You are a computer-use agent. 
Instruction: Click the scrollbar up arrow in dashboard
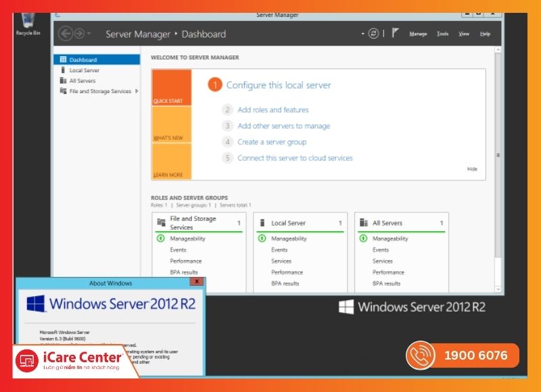498,50
